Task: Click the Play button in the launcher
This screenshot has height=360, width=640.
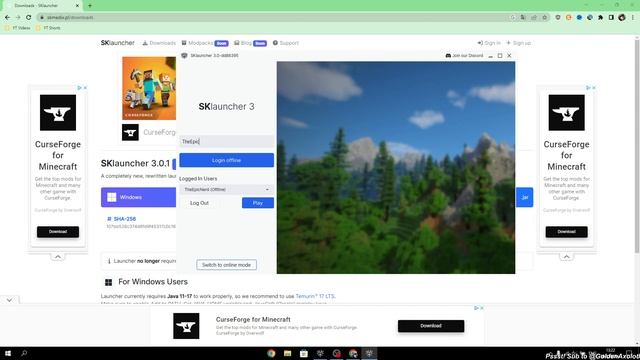Action: coord(258,203)
